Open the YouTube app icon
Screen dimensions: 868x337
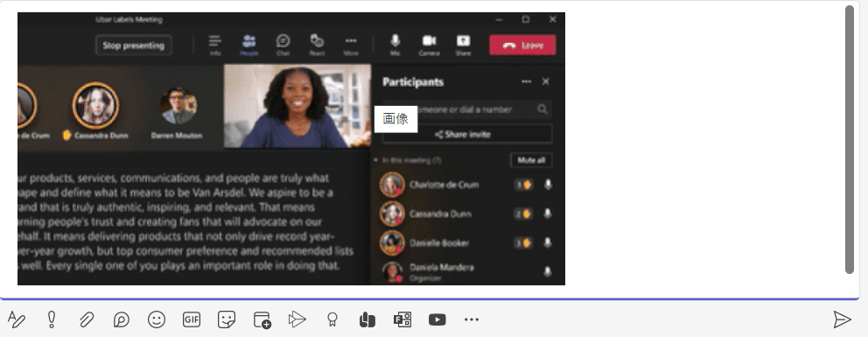pyautogui.click(x=437, y=319)
